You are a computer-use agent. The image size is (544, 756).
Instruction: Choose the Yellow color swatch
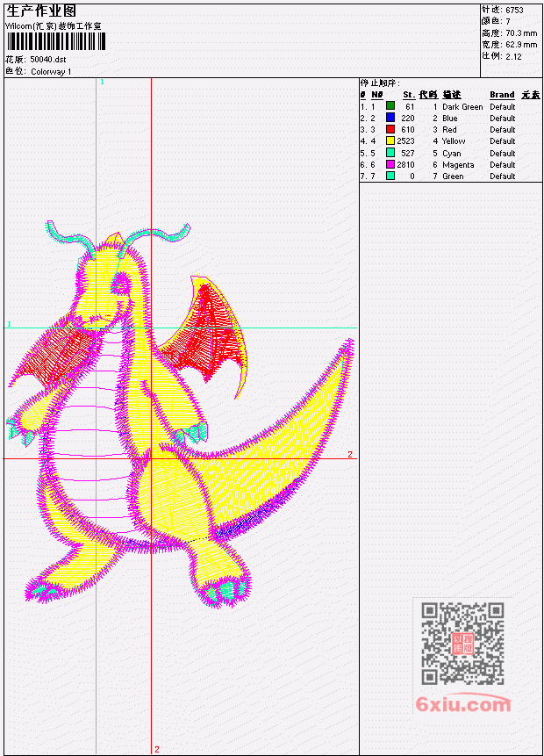[x=390, y=140]
